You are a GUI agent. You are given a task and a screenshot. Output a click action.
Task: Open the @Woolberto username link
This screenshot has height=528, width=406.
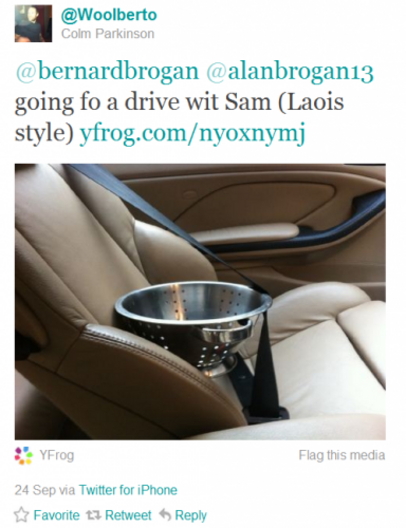pyautogui.click(x=109, y=15)
